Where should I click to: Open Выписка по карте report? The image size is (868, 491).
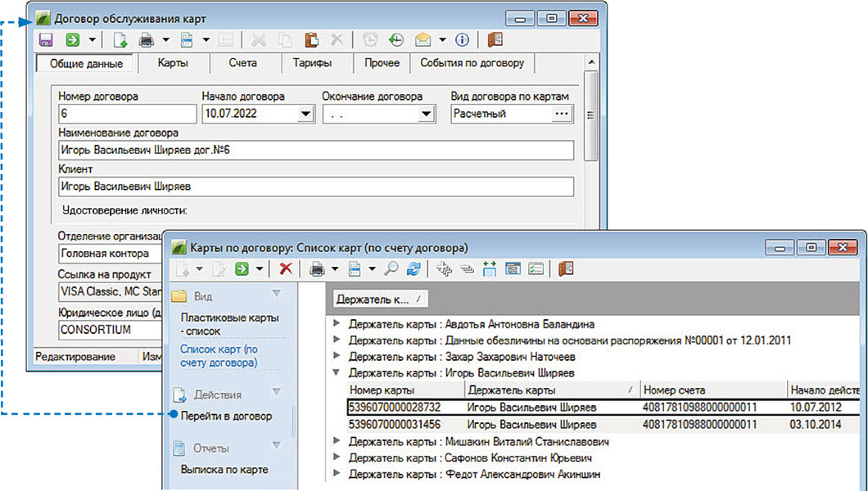[224, 470]
